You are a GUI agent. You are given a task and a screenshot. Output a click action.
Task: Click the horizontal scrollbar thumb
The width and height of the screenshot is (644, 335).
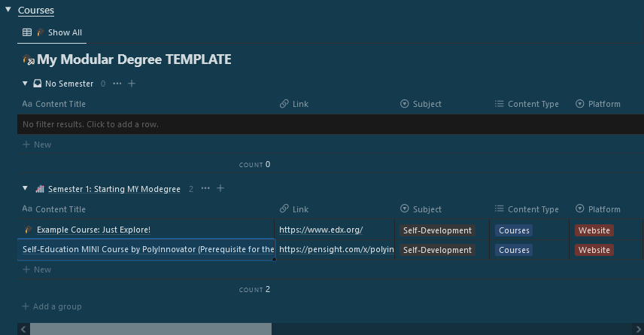(150, 329)
